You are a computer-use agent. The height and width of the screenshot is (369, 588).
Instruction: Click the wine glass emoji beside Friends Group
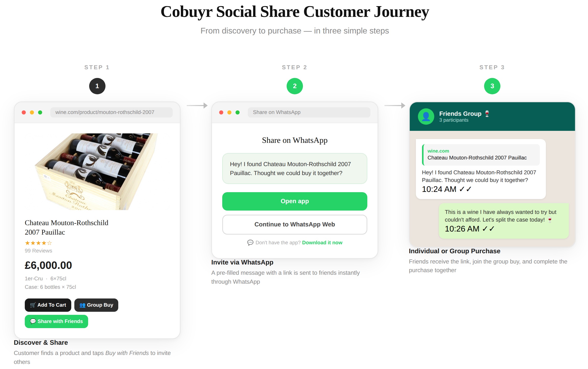click(x=487, y=114)
